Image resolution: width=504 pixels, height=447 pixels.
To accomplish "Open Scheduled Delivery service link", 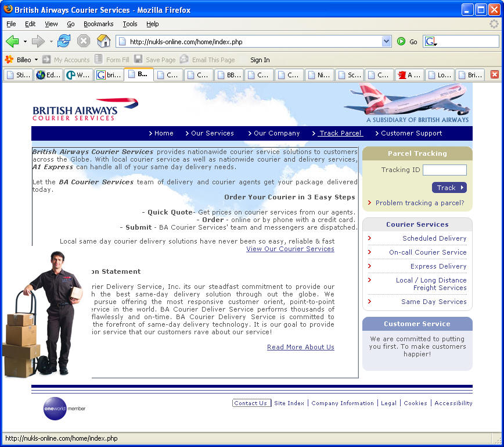I will [434, 238].
